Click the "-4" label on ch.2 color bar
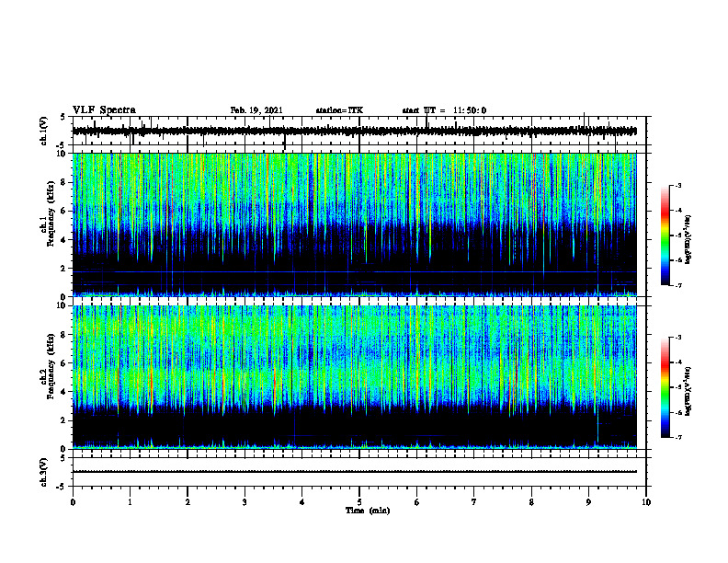728x563 pixels. click(678, 362)
